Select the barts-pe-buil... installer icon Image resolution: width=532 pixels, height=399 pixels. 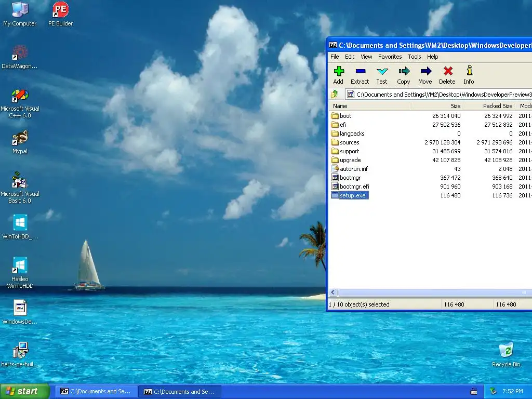tap(20, 355)
